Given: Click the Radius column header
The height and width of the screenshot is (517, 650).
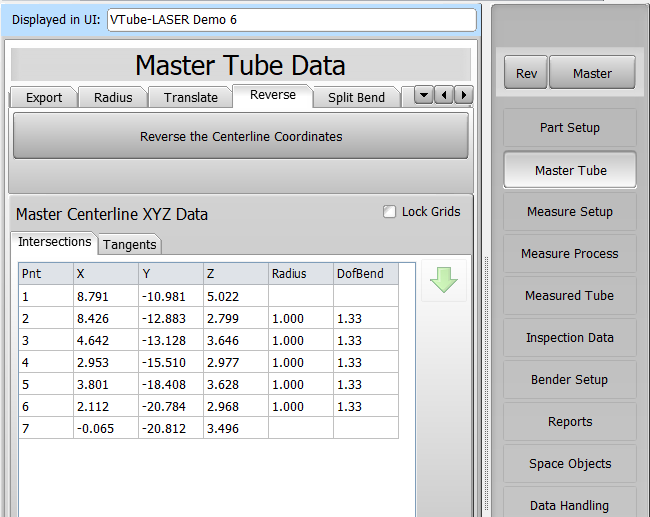Looking at the screenshot, I should coord(301,274).
